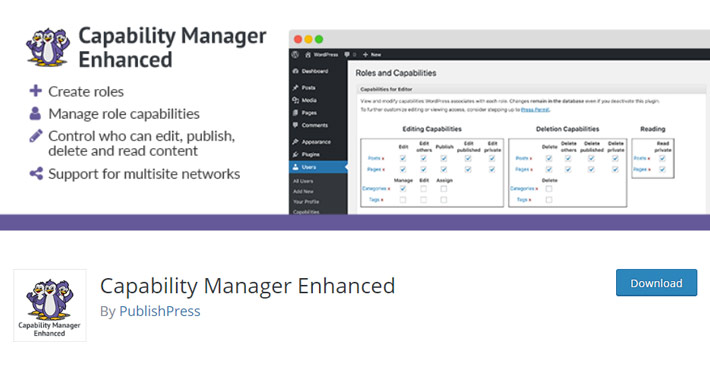Screen dimensions: 710x378
Task: Click the WordPress logo in the admin bar
Action: click(296, 54)
